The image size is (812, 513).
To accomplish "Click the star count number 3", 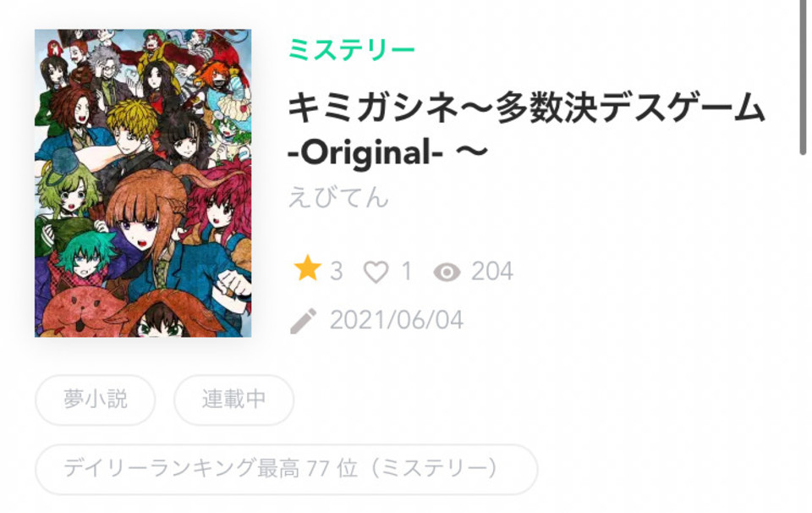I will (x=336, y=272).
